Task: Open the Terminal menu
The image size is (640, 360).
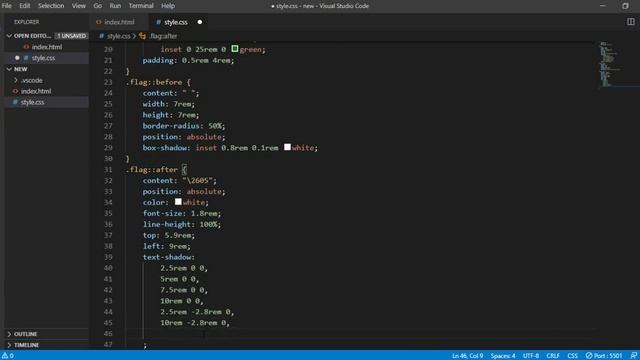Action: tap(141, 6)
